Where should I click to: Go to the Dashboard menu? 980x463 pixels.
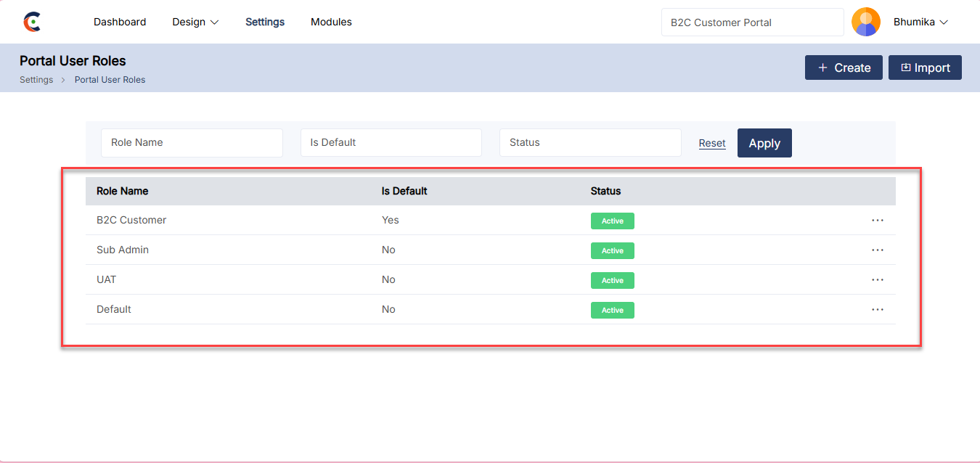(120, 22)
